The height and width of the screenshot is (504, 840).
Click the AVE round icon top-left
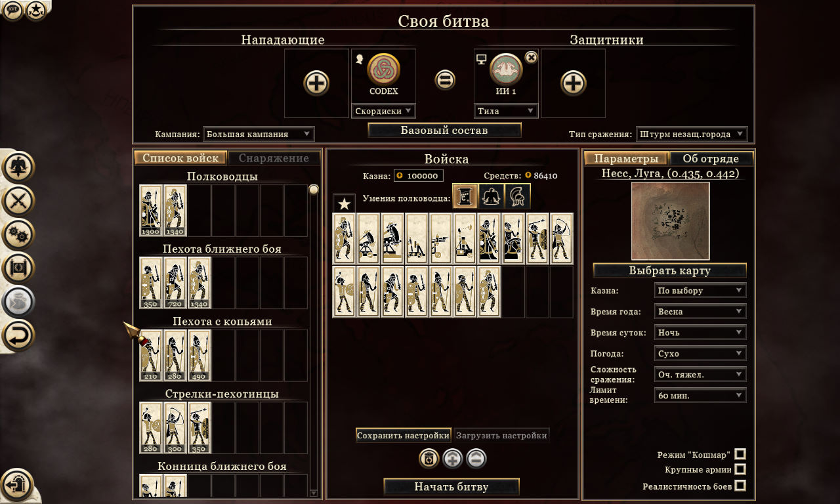13,10
